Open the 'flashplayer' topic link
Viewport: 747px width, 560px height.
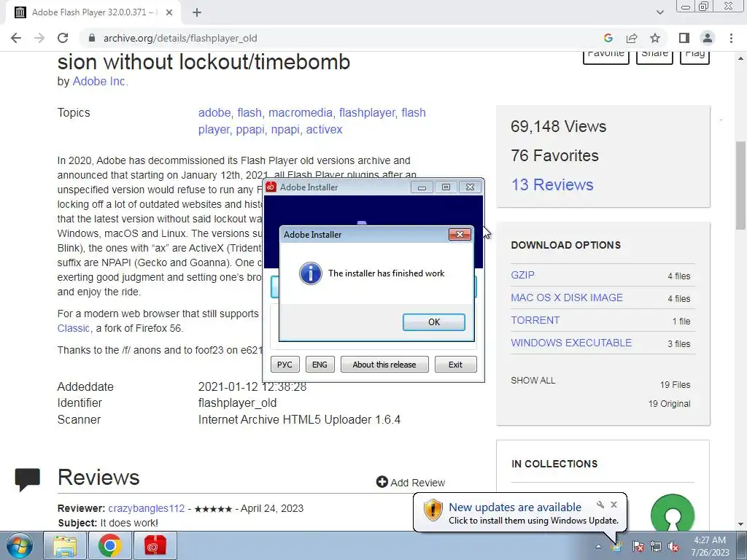367,113
